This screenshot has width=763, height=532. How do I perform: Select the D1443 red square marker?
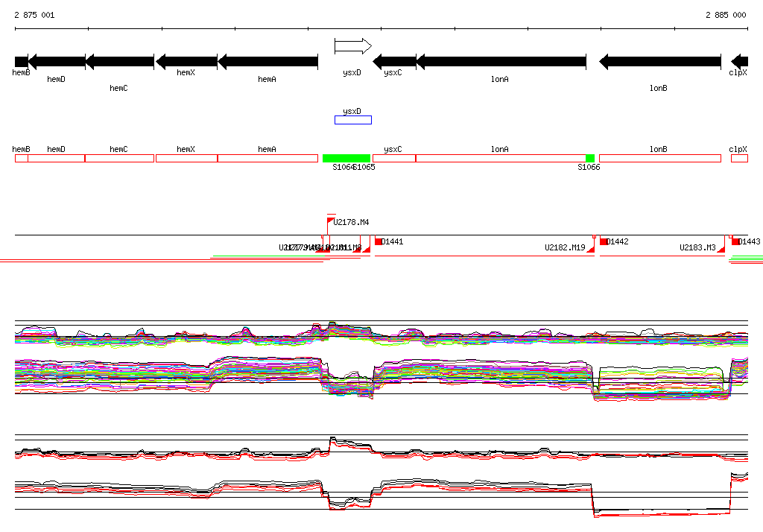pos(735,241)
